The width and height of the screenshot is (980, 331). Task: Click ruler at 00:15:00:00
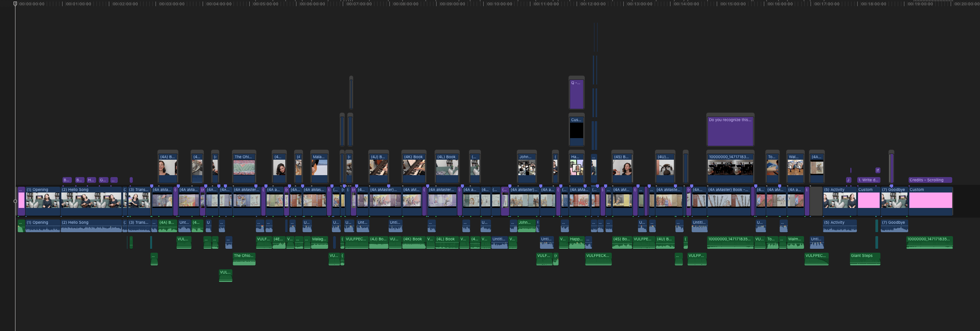point(733,4)
